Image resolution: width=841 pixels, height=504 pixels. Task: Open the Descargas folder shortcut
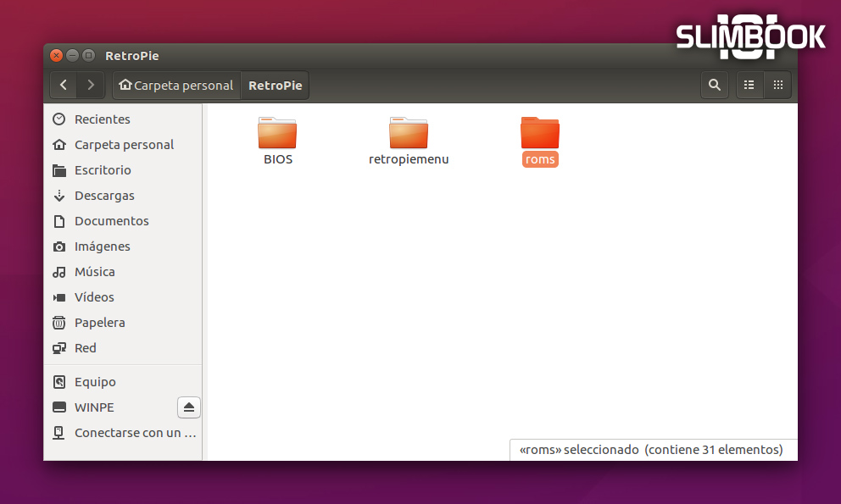(x=104, y=196)
